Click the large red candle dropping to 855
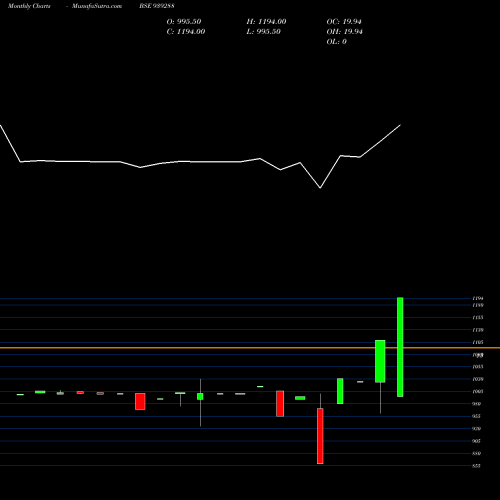This screenshot has height=500, width=500. tap(320, 436)
